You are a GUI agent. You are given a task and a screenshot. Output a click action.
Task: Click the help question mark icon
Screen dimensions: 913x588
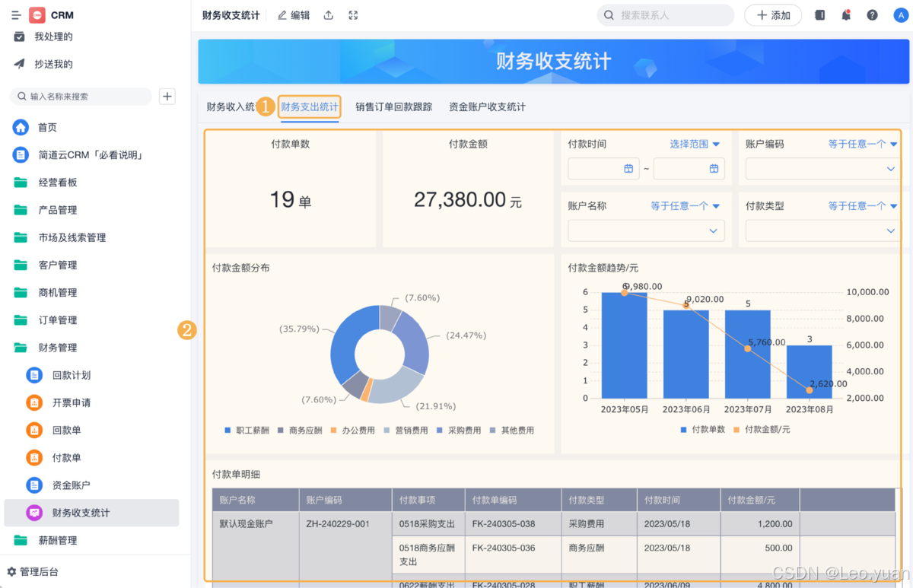tap(872, 14)
